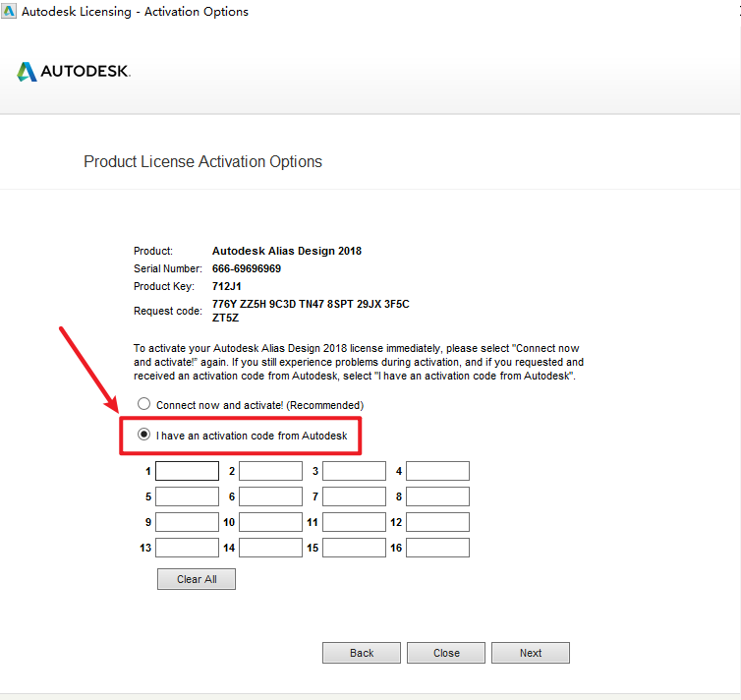
Task: Click activation code field 14
Action: [271, 548]
